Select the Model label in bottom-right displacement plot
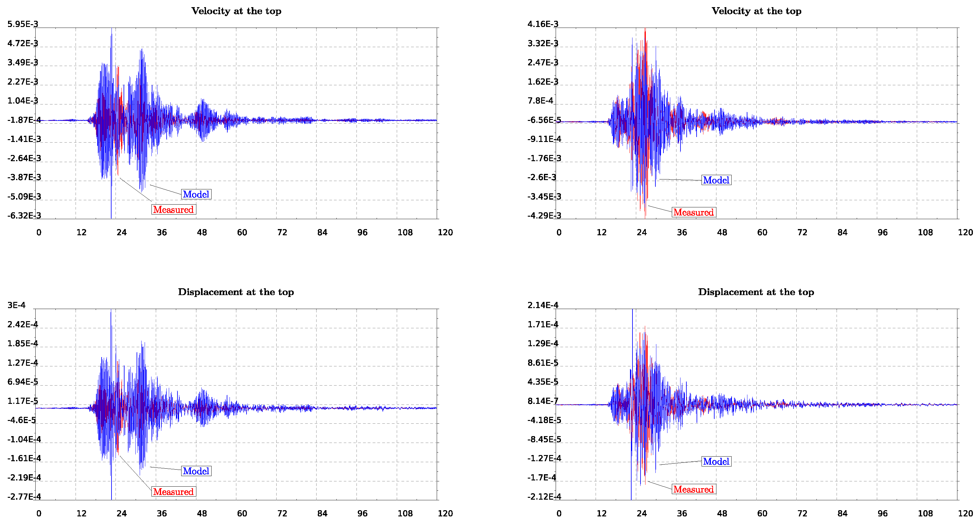Image resolution: width=980 pixels, height=526 pixels. [x=716, y=462]
